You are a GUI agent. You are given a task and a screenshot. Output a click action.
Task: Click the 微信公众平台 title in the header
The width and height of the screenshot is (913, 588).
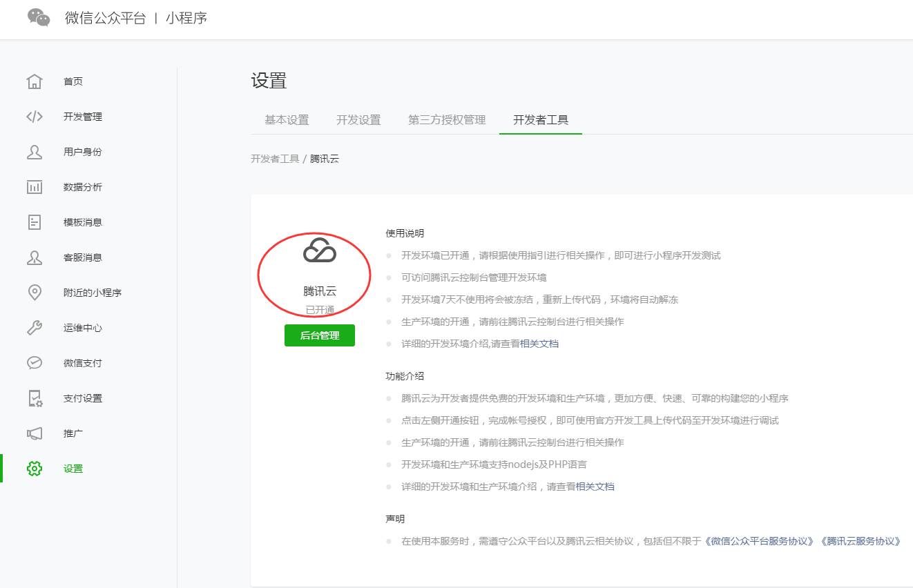pos(106,18)
